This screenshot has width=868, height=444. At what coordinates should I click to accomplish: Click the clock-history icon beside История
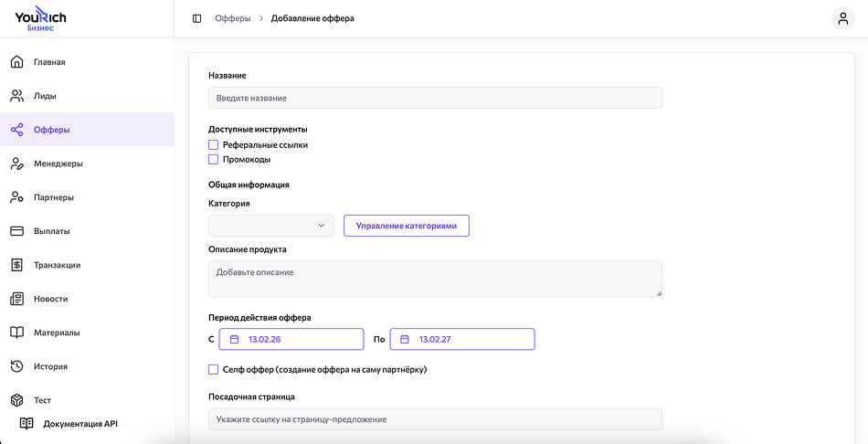[17, 366]
